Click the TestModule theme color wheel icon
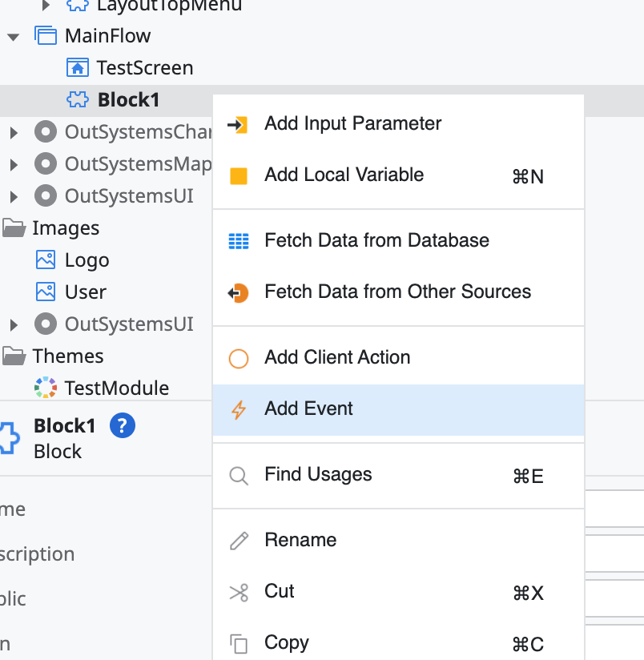This screenshot has height=660, width=644. click(46, 388)
